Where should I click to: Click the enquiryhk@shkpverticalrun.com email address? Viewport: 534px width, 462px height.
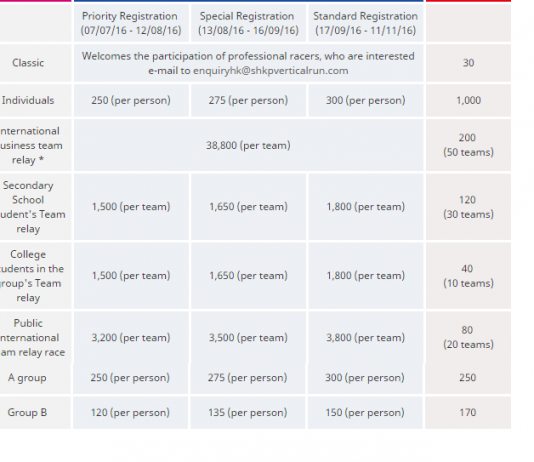(271, 71)
